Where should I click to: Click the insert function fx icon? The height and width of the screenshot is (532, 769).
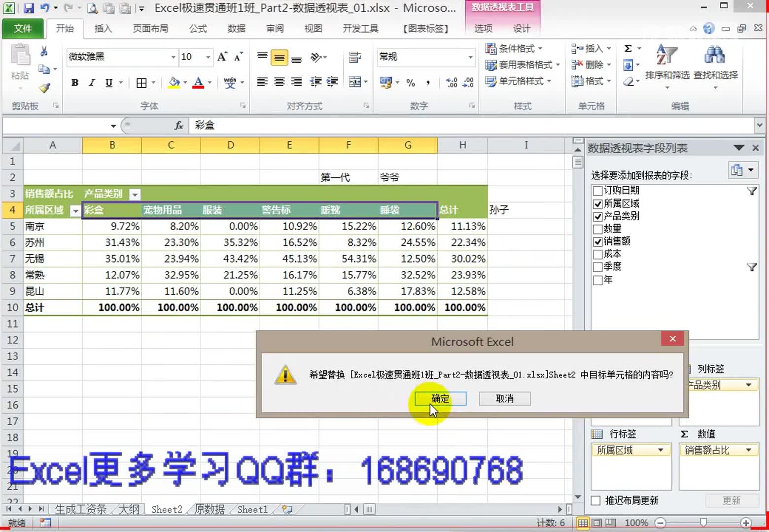click(x=178, y=126)
